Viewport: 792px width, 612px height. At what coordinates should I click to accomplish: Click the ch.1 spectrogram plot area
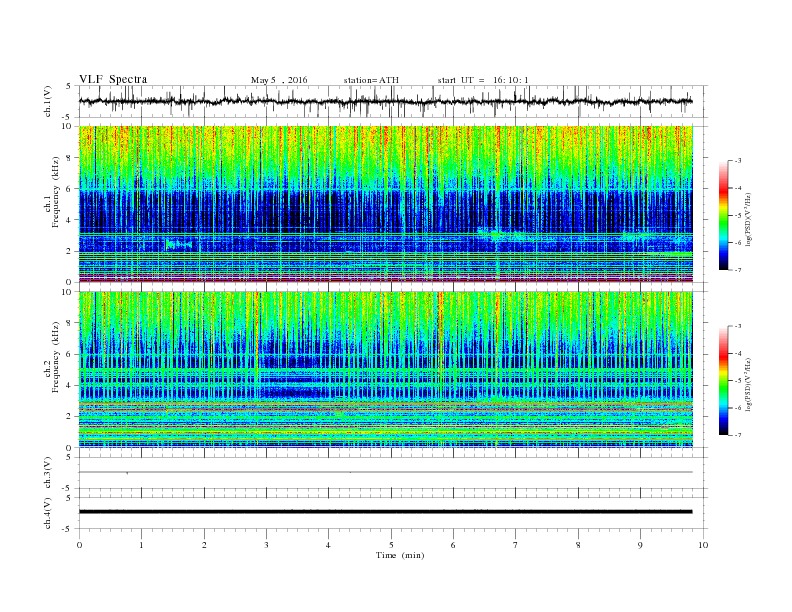coord(386,204)
